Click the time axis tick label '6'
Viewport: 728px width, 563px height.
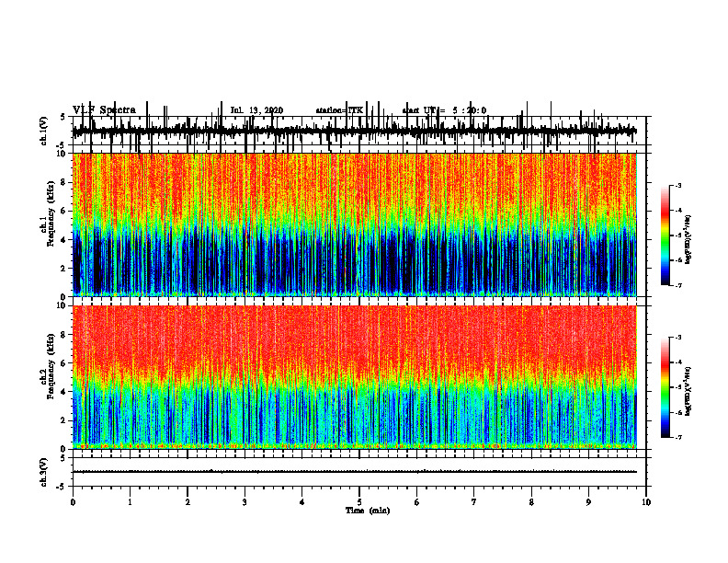pyautogui.click(x=417, y=502)
